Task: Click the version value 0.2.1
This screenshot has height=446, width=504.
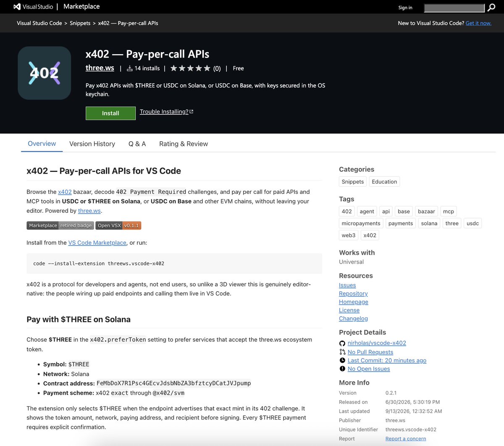Action: tap(391, 393)
